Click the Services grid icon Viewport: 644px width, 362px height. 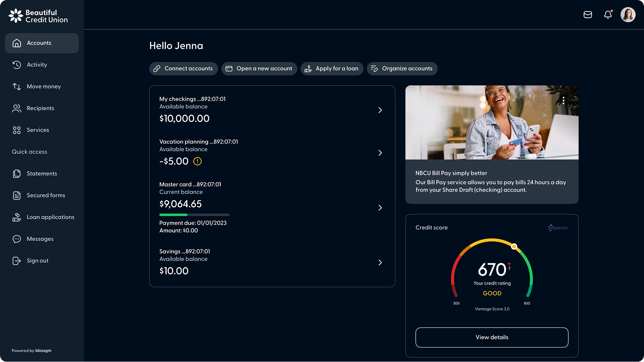click(x=17, y=130)
